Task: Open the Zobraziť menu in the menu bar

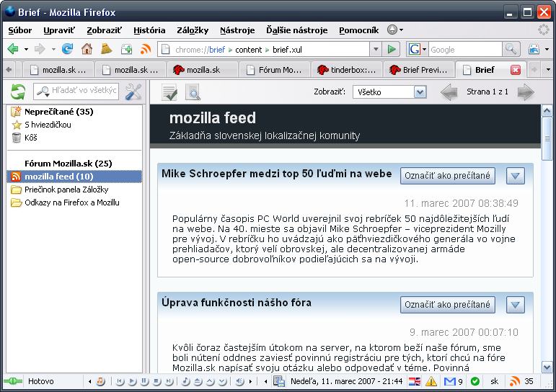Action: click(104, 30)
